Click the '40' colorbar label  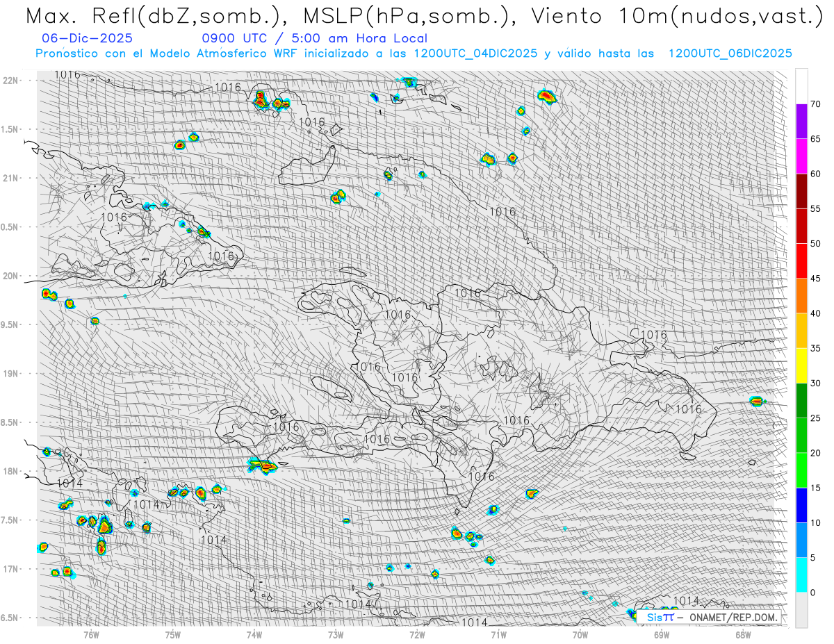coord(815,313)
